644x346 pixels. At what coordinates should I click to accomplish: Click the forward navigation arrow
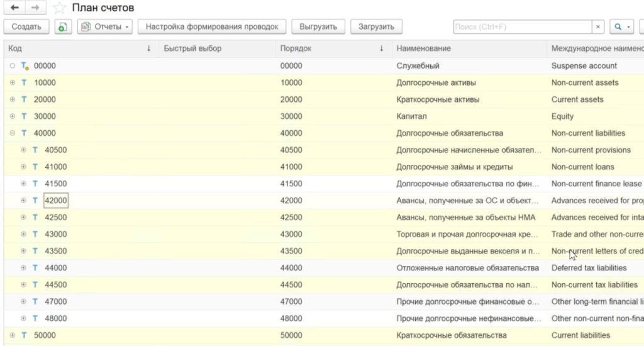click(x=35, y=8)
